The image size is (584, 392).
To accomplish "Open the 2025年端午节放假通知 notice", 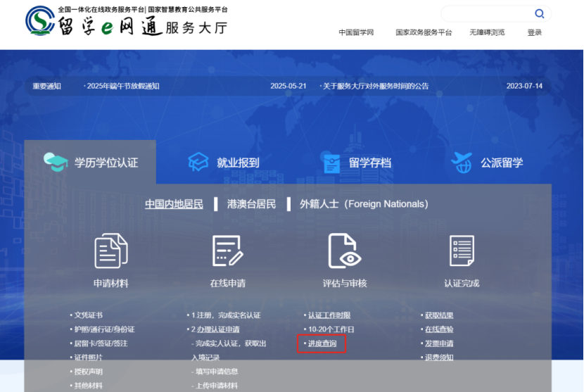I will click(123, 86).
